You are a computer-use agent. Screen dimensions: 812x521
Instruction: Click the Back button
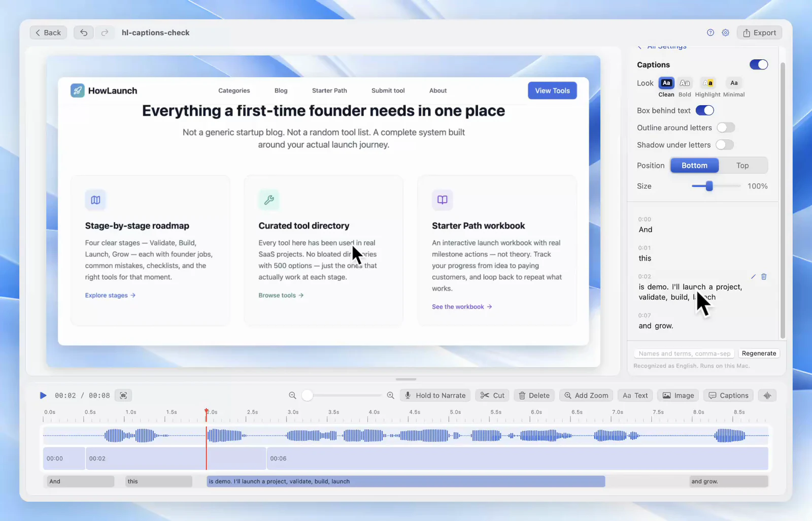[x=48, y=32]
